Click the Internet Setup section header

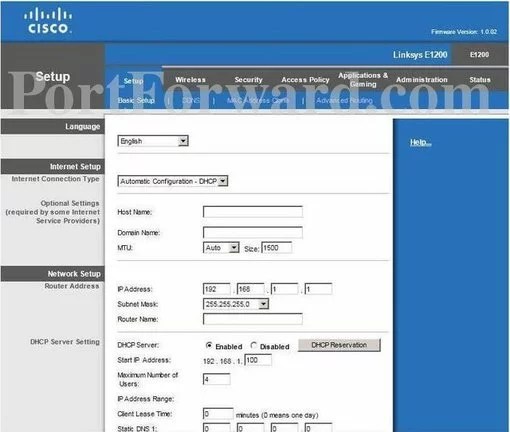click(53, 166)
